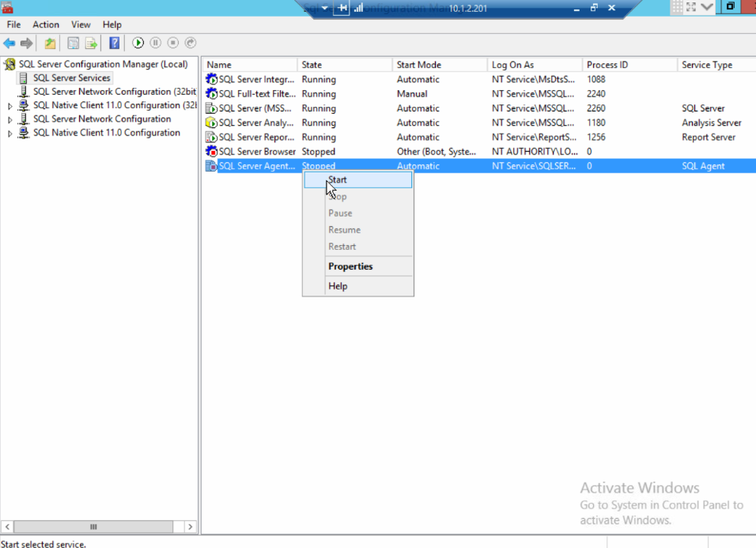This screenshot has height=548, width=756.
Task: Open the Properties toolbar icon
Action: pyautogui.click(x=74, y=43)
